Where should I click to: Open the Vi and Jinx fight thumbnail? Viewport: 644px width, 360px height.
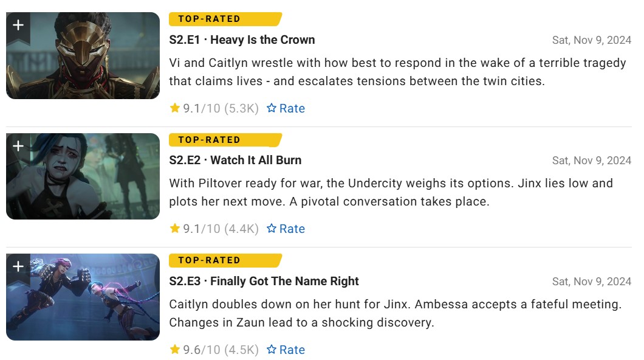click(83, 297)
